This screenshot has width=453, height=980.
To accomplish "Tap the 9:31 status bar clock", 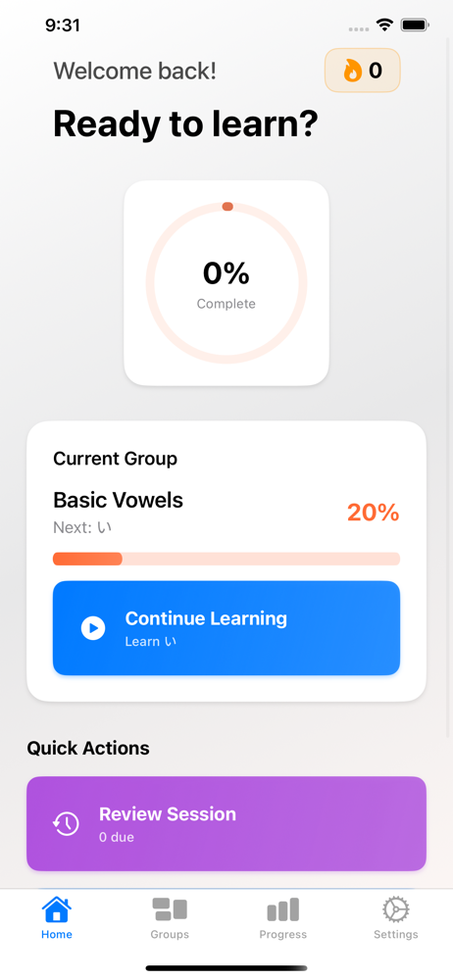I will click(x=63, y=25).
